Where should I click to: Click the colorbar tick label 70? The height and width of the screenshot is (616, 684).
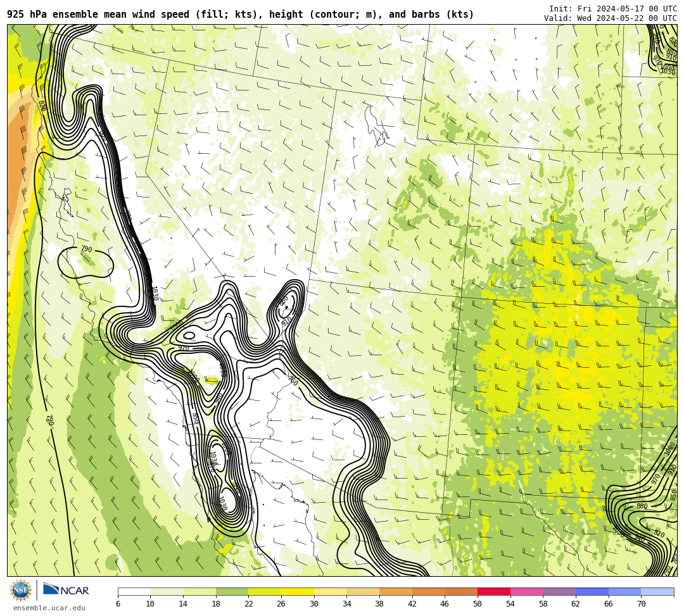(641, 604)
